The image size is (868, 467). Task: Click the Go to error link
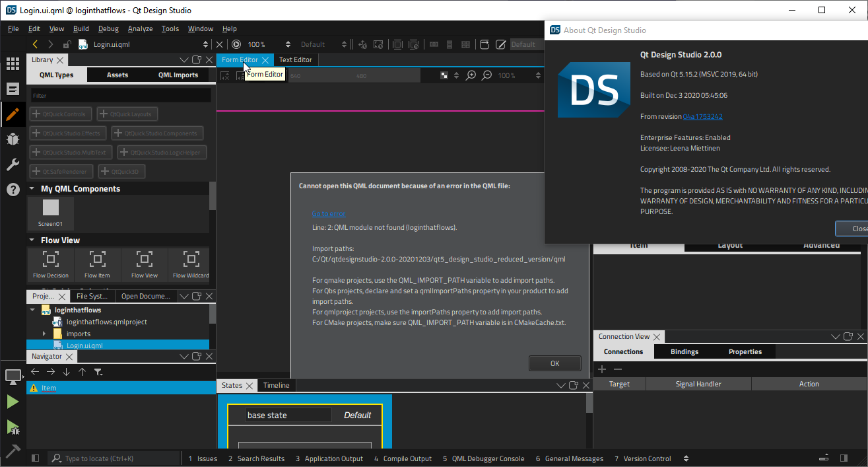(x=328, y=213)
